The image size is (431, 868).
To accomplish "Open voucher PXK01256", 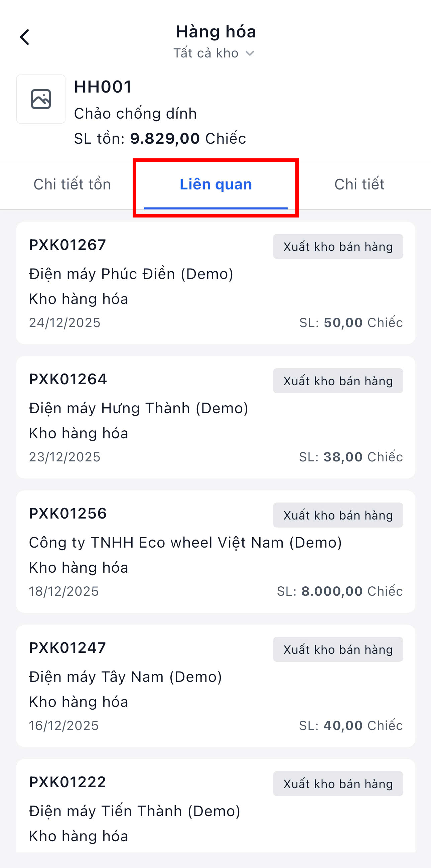I will [68, 514].
